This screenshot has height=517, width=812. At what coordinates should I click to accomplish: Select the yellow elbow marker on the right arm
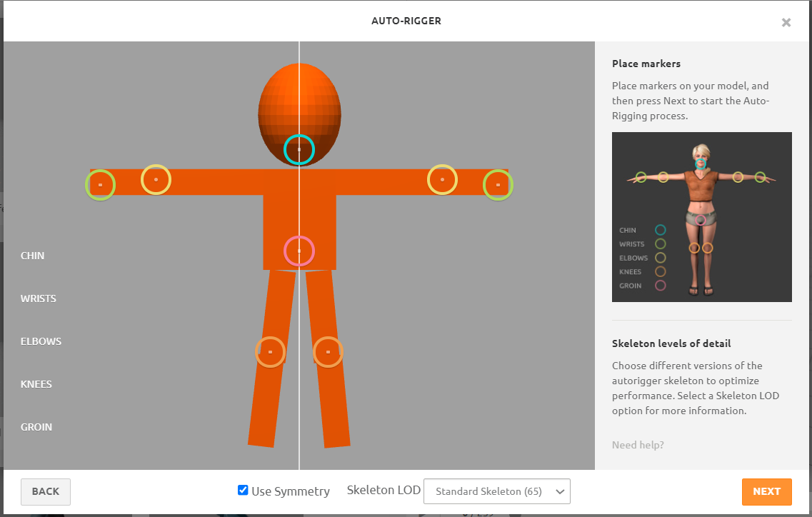[442, 180]
